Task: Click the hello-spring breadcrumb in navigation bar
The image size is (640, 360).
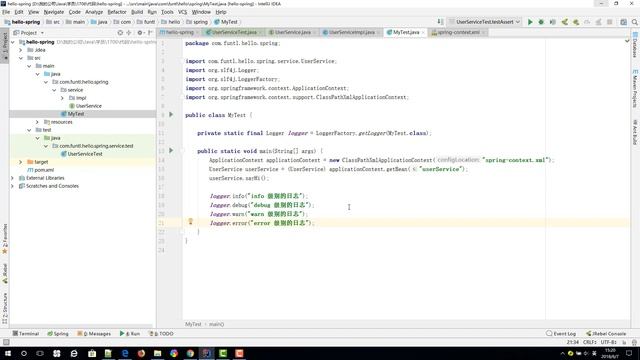Action: [22, 22]
